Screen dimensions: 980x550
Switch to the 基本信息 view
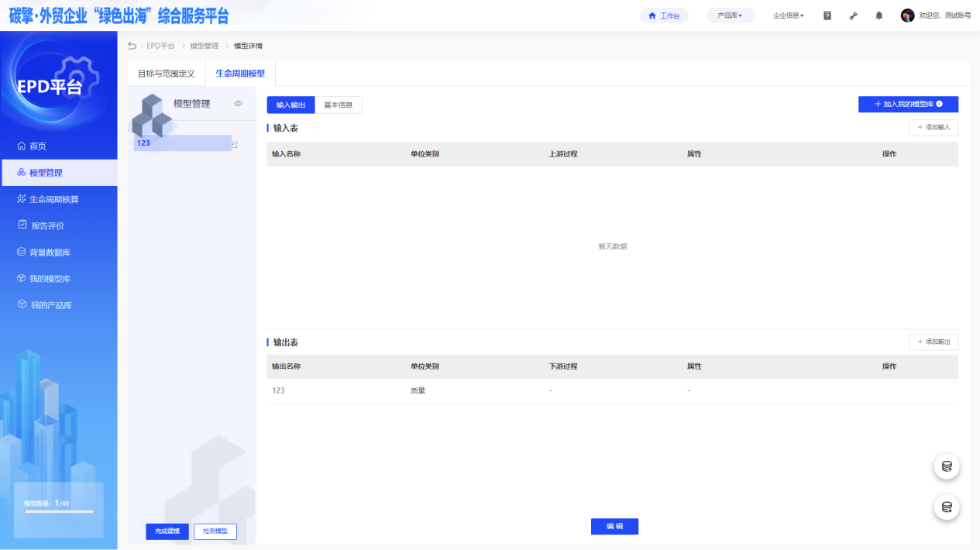pos(339,105)
